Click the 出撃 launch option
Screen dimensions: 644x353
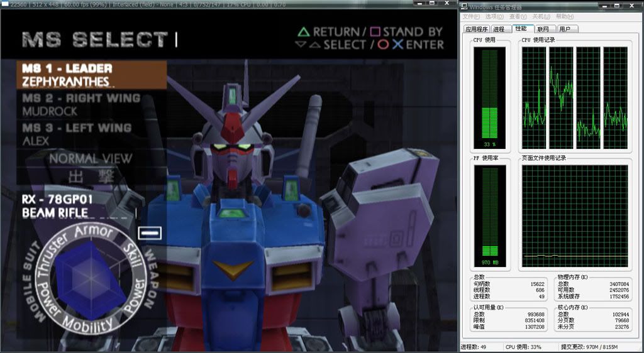91,176
